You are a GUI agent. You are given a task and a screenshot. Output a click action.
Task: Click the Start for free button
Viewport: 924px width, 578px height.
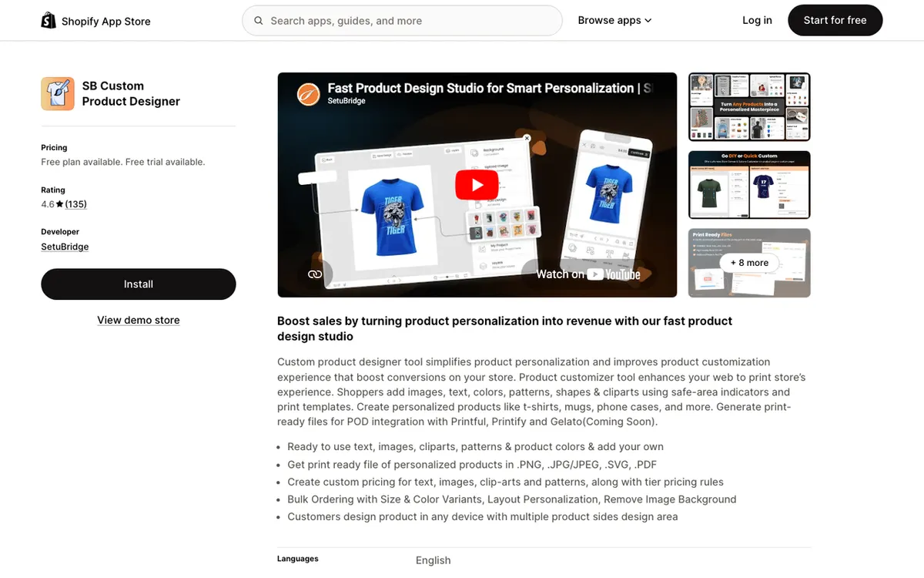click(835, 21)
